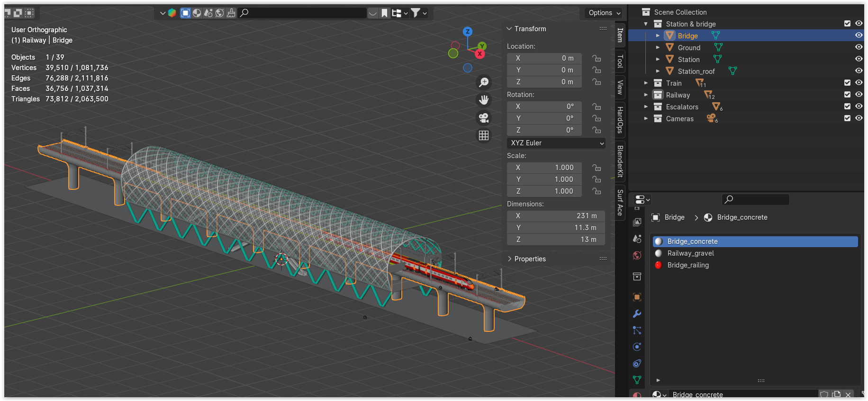This screenshot has width=868, height=401.
Task: Select the Railway_gravel material slot
Action: coord(755,253)
